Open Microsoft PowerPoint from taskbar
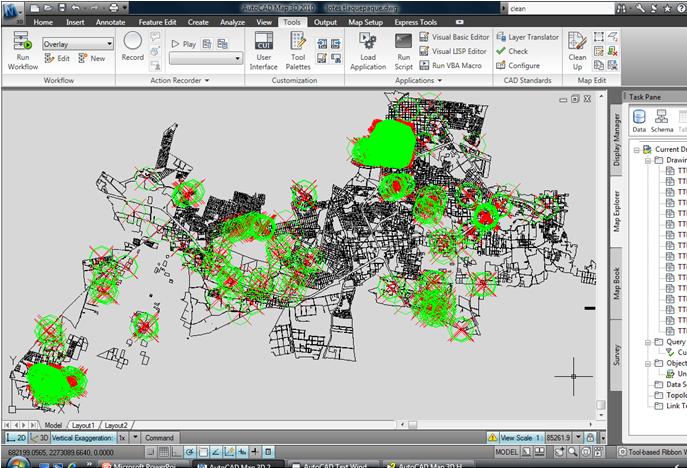Viewport: 687px width, 468px height. [142, 465]
